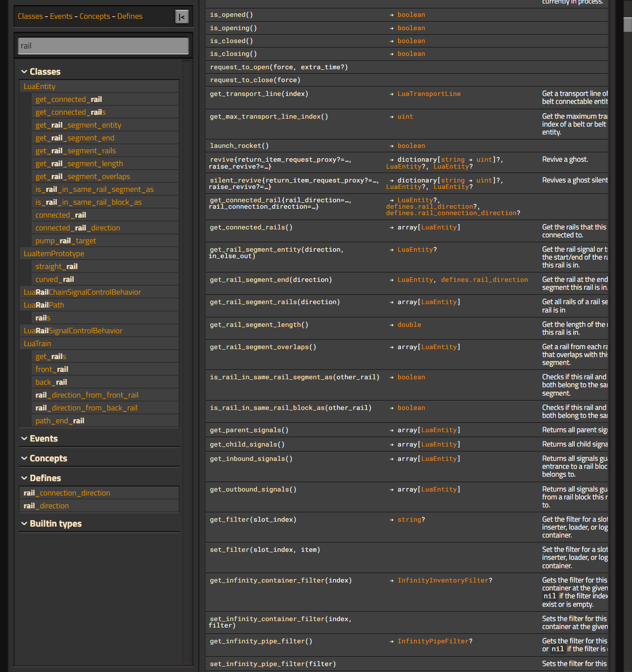Image resolution: width=632 pixels, height=672 pixels.
Task: Open the Concepts link in the sidebar header
Action: tap(95, 16)
